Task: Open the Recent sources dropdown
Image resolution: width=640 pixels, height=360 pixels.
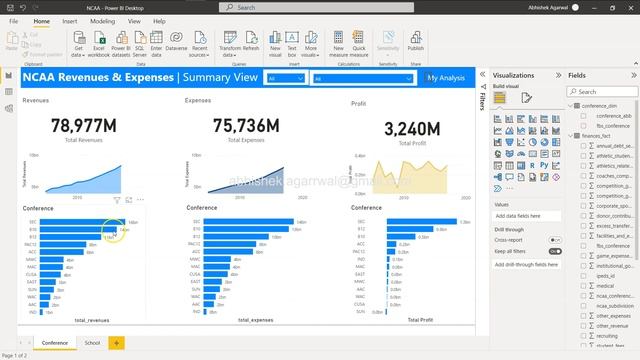Action: pyautogui.click(x=200, y=44)
